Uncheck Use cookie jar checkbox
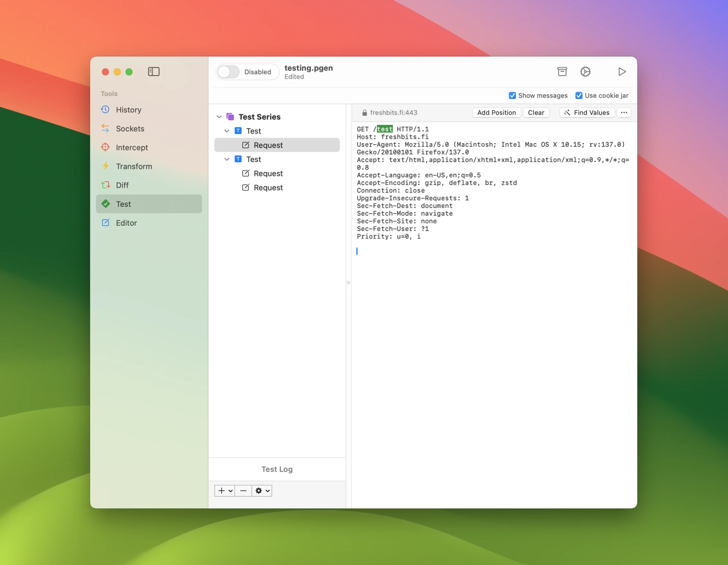 [x=579, y=96]
